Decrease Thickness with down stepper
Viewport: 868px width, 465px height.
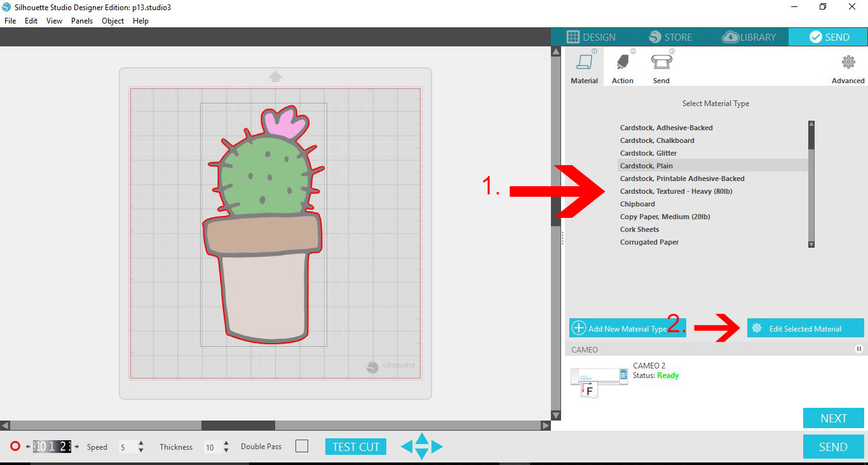point(226,450)
